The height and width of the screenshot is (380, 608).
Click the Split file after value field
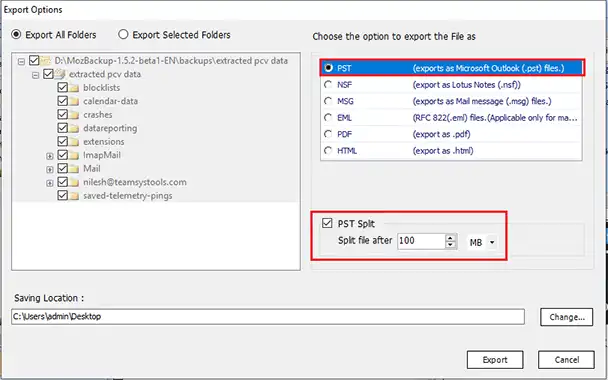(421, 241)
